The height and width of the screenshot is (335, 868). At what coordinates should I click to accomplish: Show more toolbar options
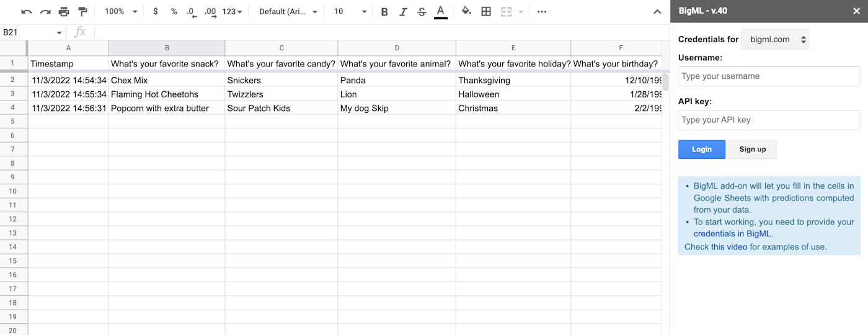coord(542,12)
